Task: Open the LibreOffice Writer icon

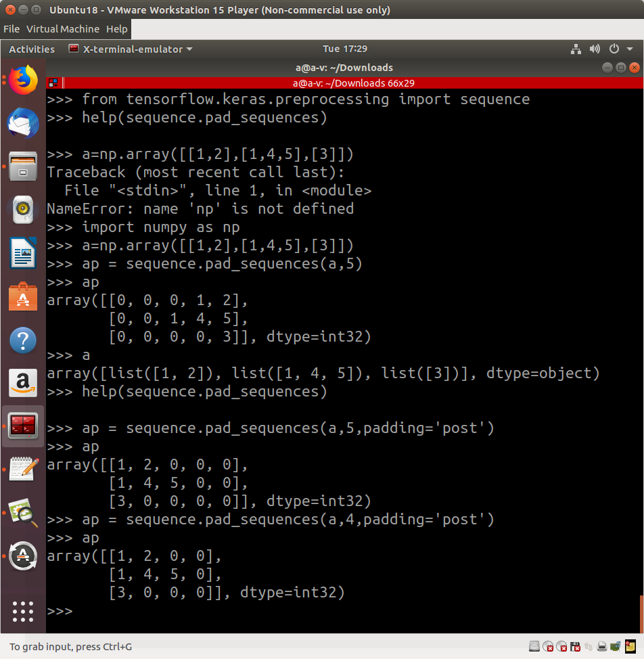Action: coord(23,254)
